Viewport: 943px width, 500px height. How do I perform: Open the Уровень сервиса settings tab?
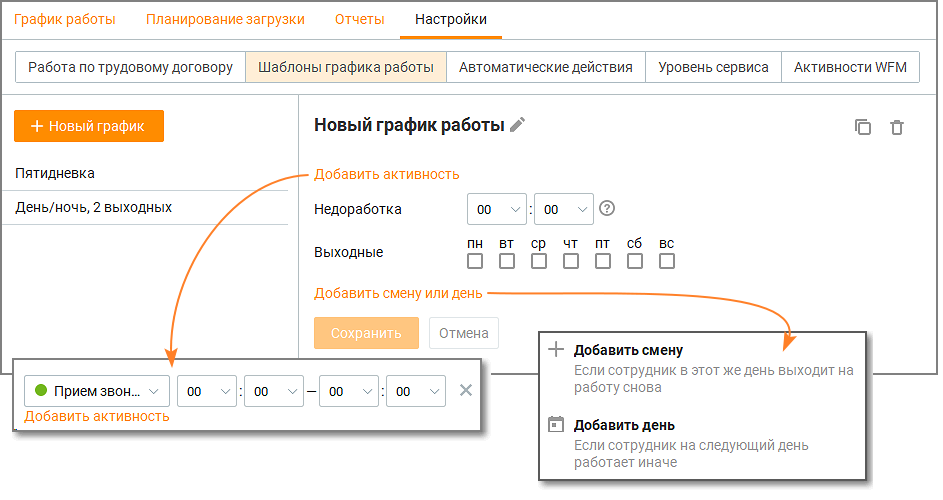713,67
